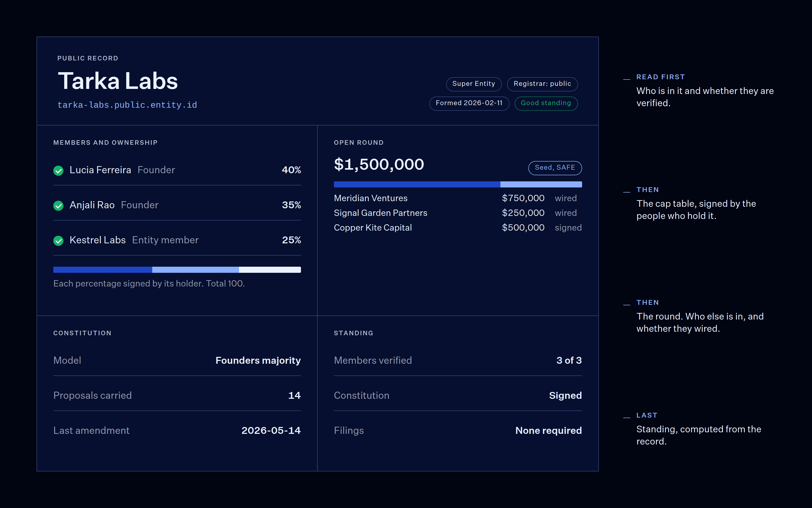Image resolution: width=812 pixels, height=508 pixels.
Task: Click the last amendment date 2026-05-14
Action: pos(271,431)
